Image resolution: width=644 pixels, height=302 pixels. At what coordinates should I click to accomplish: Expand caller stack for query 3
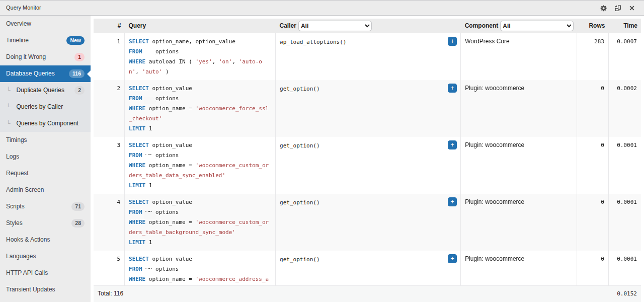click(452, 145)
